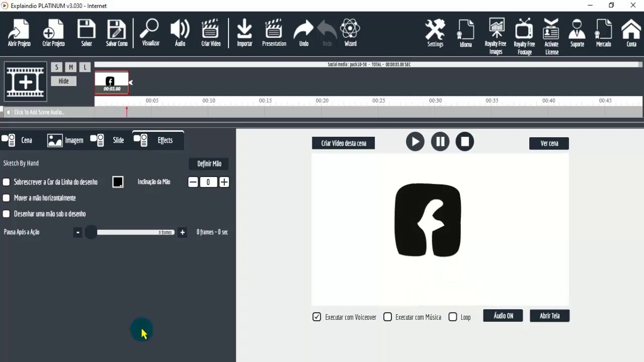The height and width of the screenshot is (362, 644).
Task: Click the Abrir Tela button
Action: (x=549, y=316)
